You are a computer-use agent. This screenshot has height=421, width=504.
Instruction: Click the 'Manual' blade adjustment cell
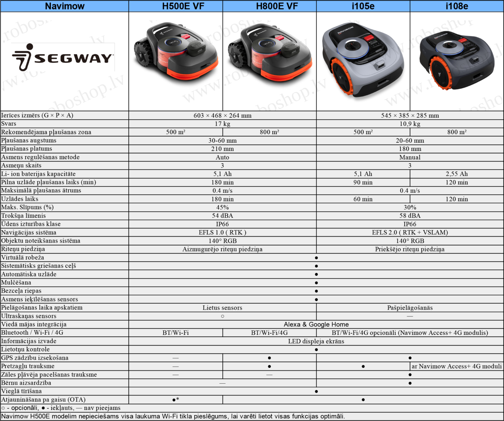point(410,157)
